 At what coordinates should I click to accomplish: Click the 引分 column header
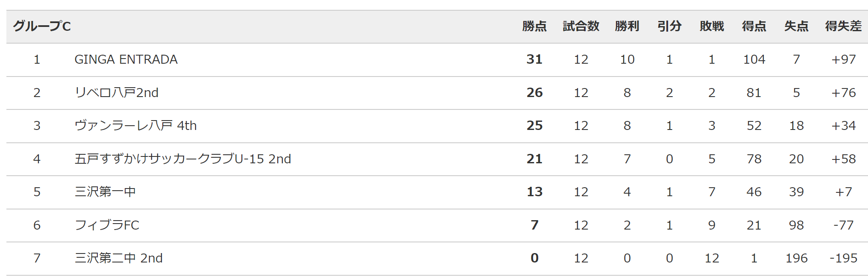pyautogui.click(x=669, y=27)
